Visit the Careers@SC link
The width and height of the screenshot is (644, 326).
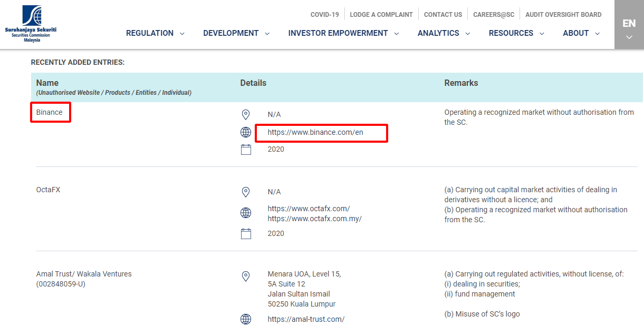point(494,15)
